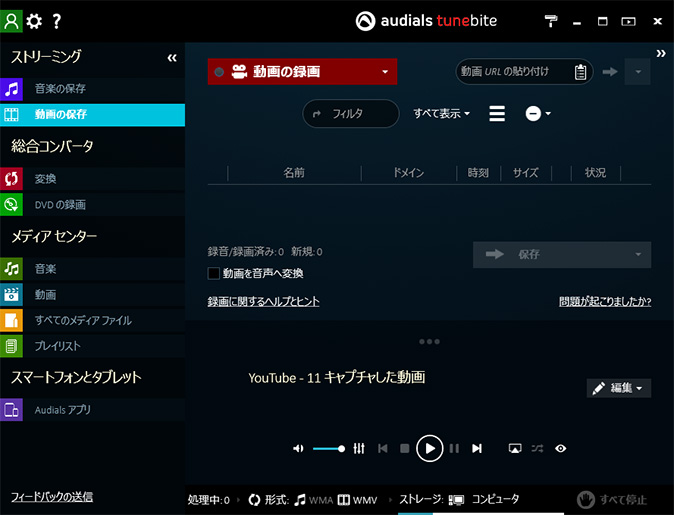The image size is (674, 515).
Task: Click the video URL paste field
Action: [x=524, y=72]
